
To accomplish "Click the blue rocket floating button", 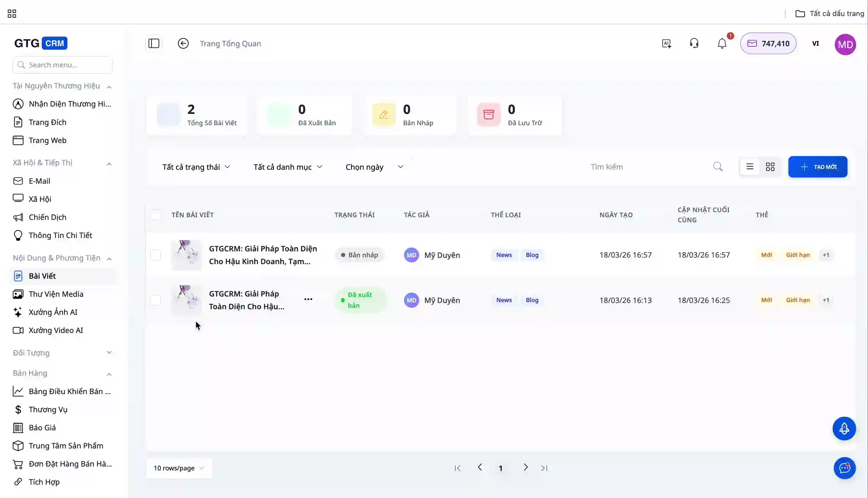I will (844, 429).
